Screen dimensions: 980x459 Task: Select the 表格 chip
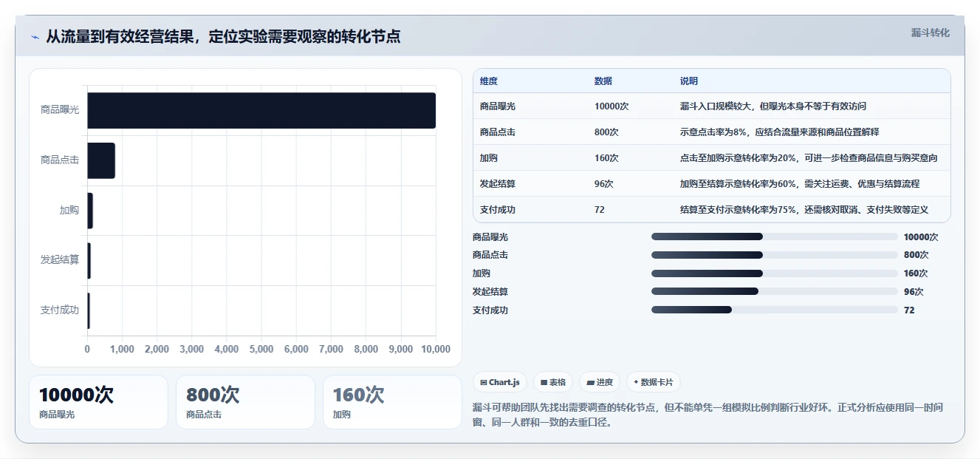[x=553, y=382]
